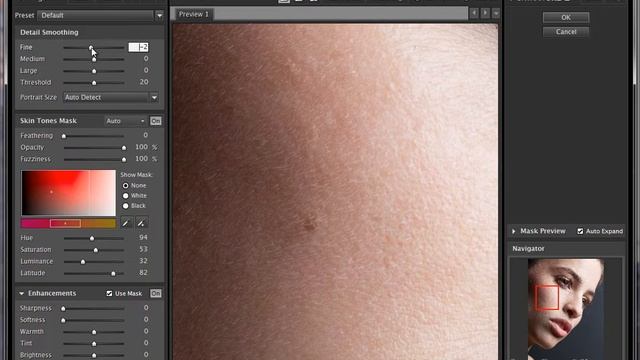Toggle the Auto Expand checkbox
640x360 pixels.
click(580, 231)
